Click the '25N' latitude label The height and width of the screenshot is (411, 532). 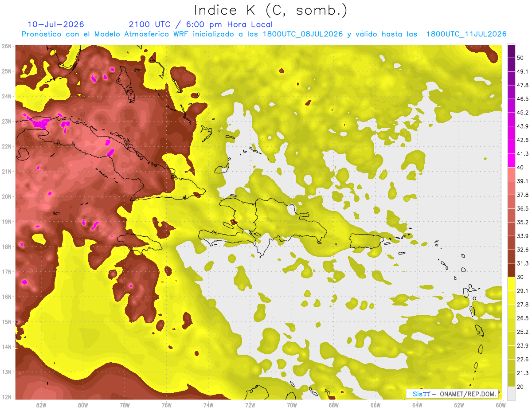pos(6,71)
